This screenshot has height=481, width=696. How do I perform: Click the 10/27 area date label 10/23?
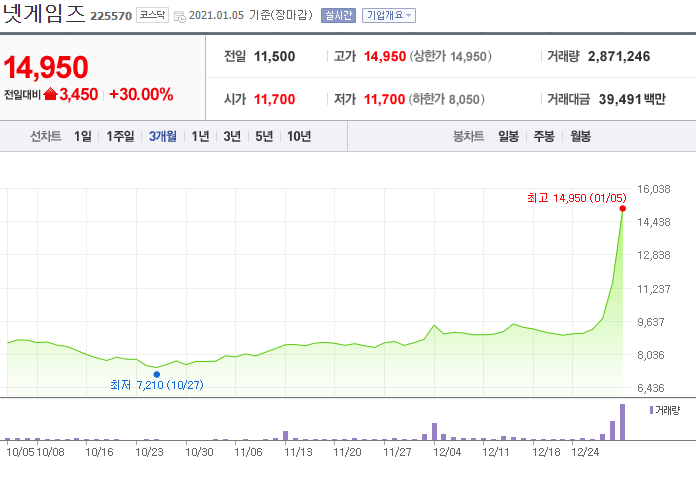[x=149, y=452]
